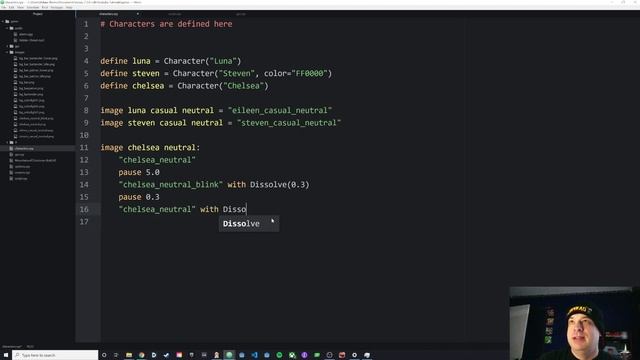This screenshot has height=360, width=640.
Task: Click "eileen_casual_neutral" string on line 8
Action: [x=280, y=111]
